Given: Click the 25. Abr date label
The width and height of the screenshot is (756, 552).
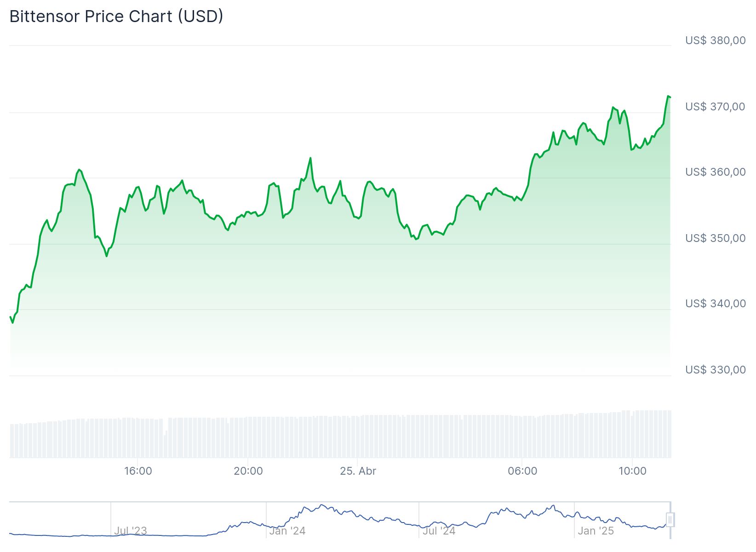Looking at the screenshot, I should [x=358, y=471].
